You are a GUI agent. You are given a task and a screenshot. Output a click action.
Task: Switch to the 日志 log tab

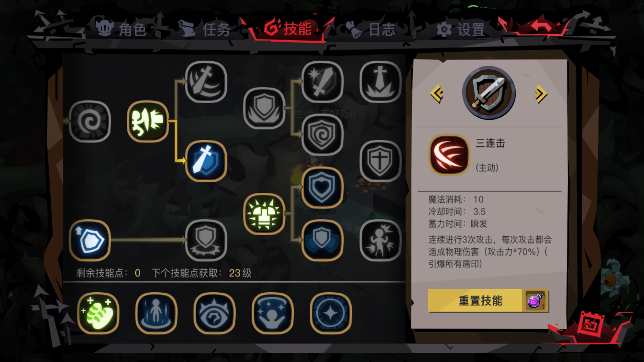(371, 29)
